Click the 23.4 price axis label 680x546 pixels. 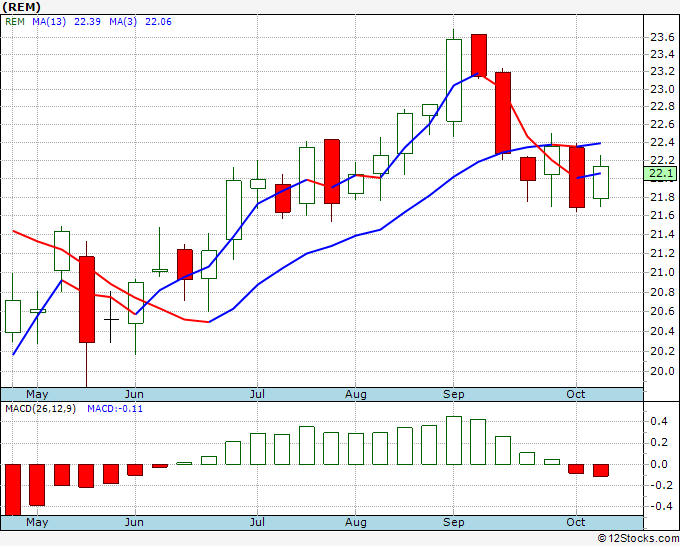pyautogui.click(x=662, y=54)
